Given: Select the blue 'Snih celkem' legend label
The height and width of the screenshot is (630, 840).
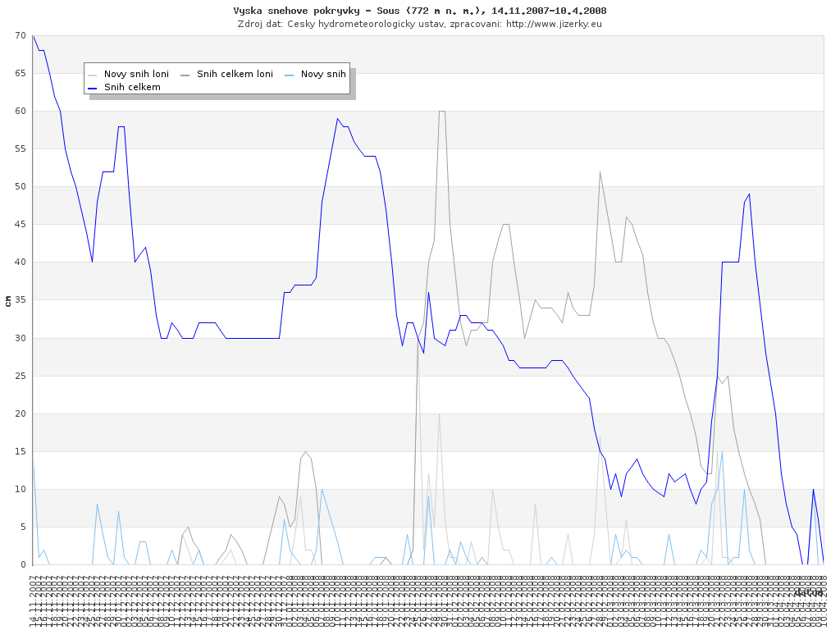Looking at the screenshot, I should 132,87.
